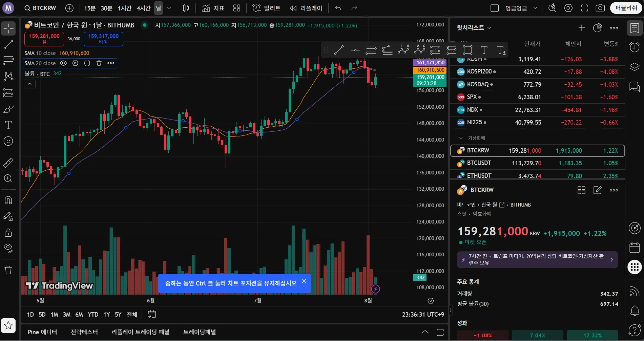The width and height of the screenshot is (644, 341).
Task: Start 리플레이 bar replay
Action: tap(306, 8)
